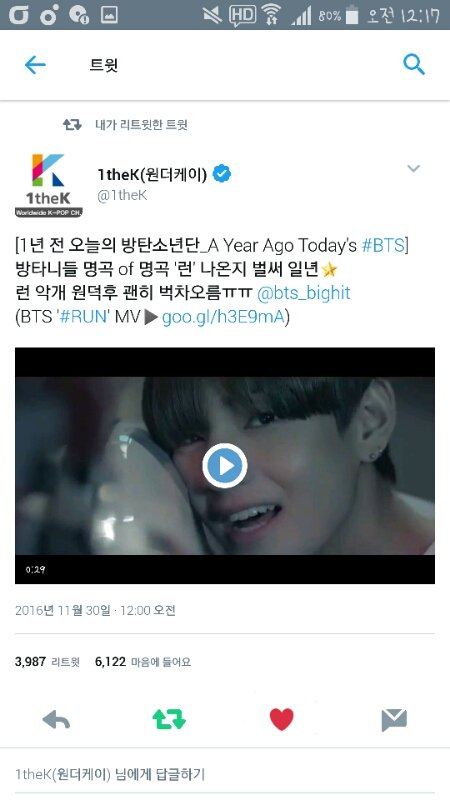Screen dimensions: 450x800
Task: Tap the reply to 1theK field
Action: [x=225, y=774]
